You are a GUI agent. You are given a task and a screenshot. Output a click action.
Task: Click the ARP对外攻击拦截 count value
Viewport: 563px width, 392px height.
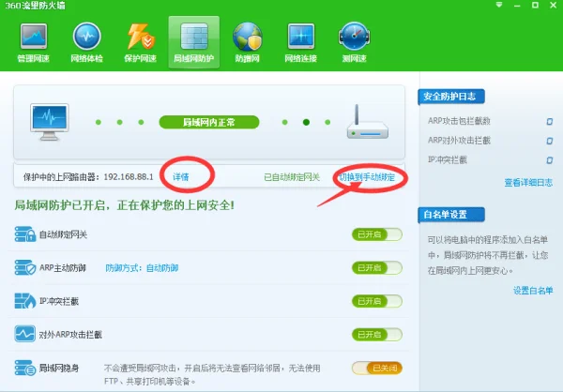pos(549,141)
